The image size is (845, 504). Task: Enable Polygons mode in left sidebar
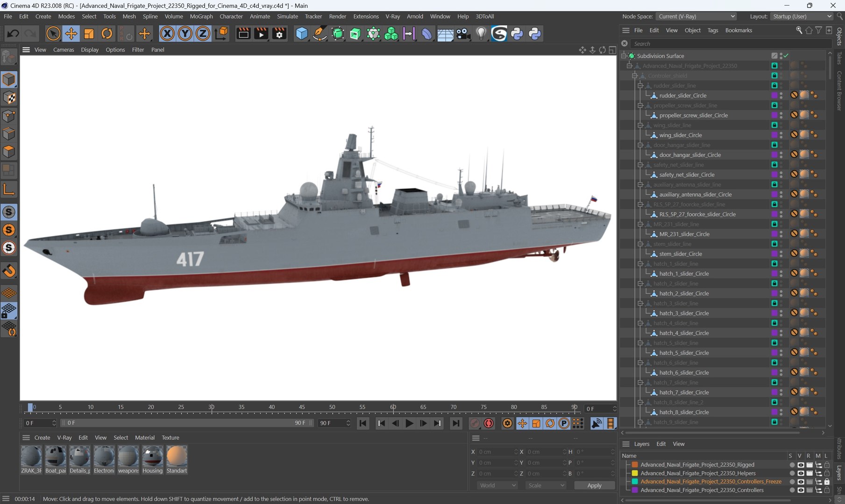click(x=9, y=152)
